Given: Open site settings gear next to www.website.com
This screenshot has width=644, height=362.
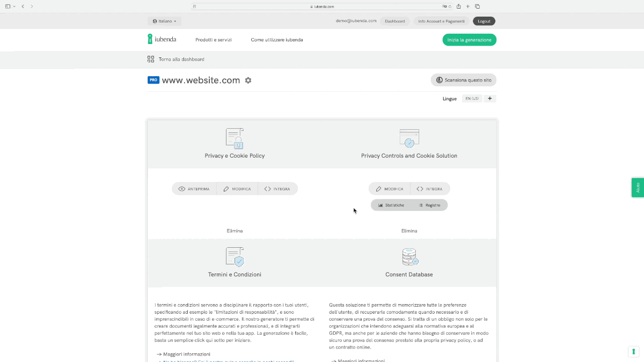Looking at the screenshot, I should tap(248, 80).
